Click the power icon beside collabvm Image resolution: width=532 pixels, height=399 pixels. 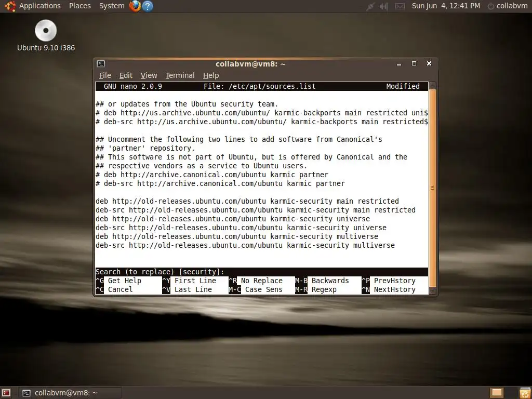coord(490,6)
